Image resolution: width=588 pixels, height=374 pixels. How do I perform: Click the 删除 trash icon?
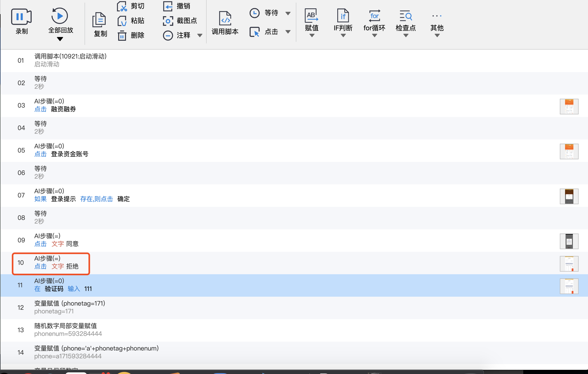coord(122,35)
